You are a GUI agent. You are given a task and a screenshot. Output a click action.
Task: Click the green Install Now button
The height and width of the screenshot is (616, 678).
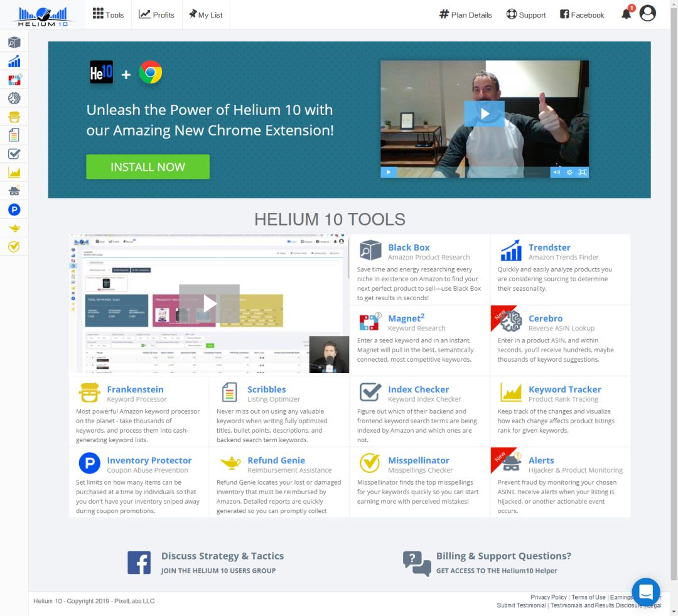148,167
